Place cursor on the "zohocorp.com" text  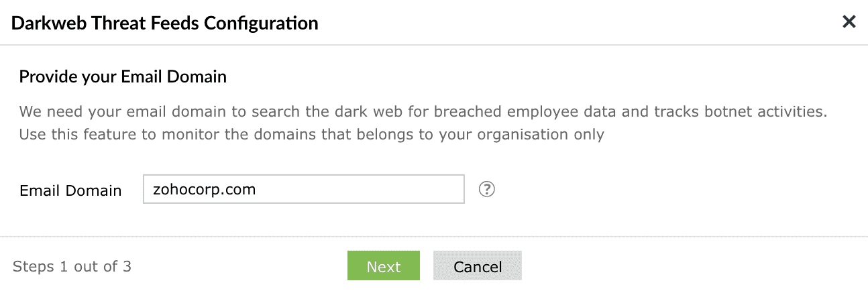tap(205, 190)
